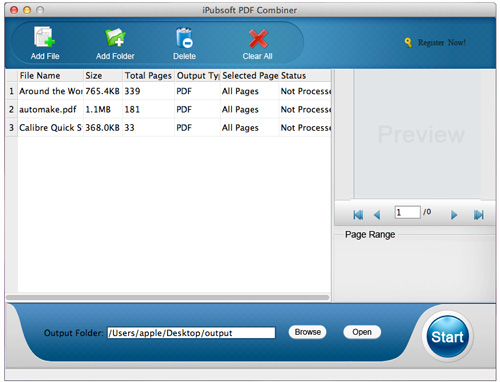The image size is (500, 382).
Task: Click the Delete trash icon
Action: pos(184,38)
